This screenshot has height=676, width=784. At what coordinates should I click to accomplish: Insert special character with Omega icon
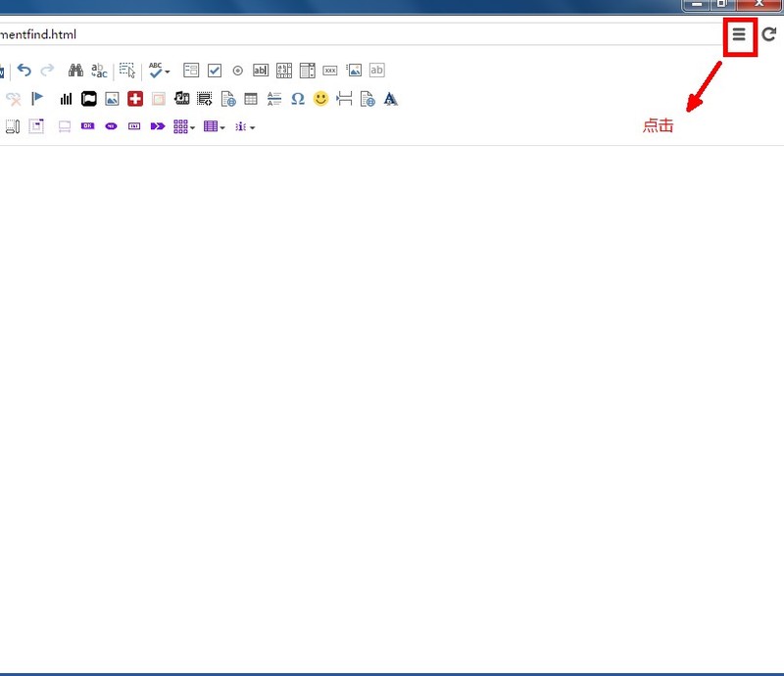click(x=298, y=99)
